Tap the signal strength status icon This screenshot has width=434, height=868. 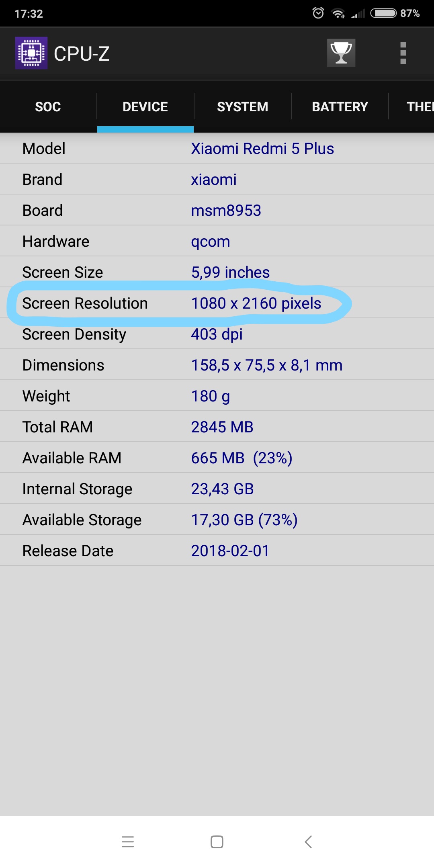pyautogui.click(x=358, y=14)
